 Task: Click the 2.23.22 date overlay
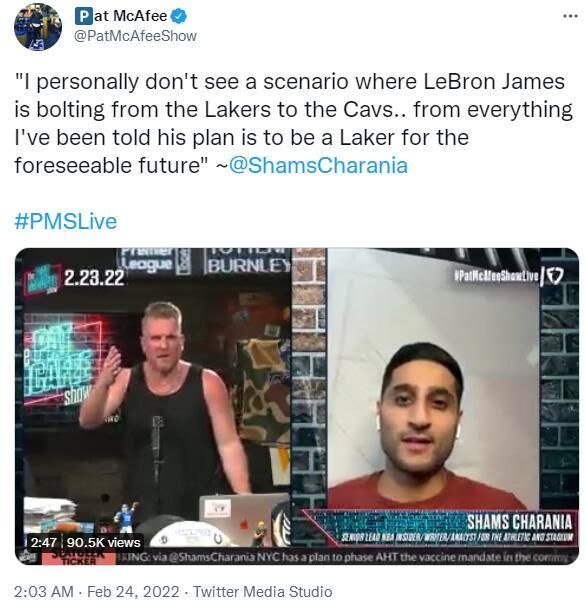pos(94,278)
